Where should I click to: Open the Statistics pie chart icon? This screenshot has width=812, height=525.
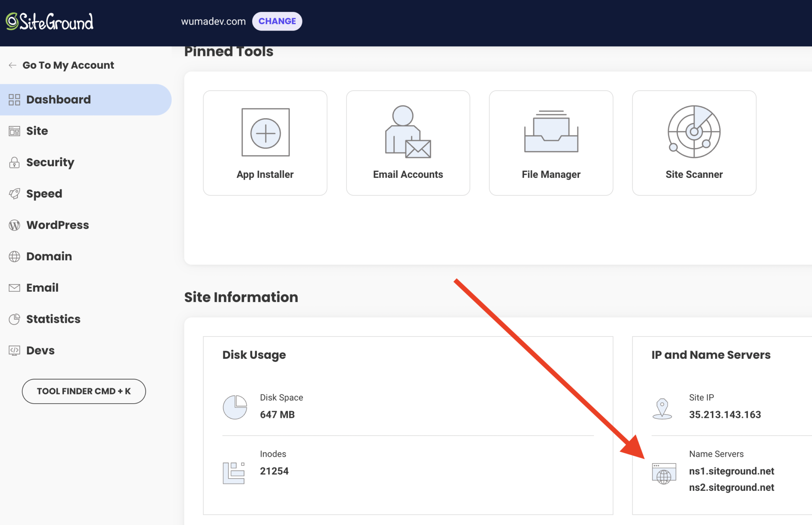pos(14,319)
